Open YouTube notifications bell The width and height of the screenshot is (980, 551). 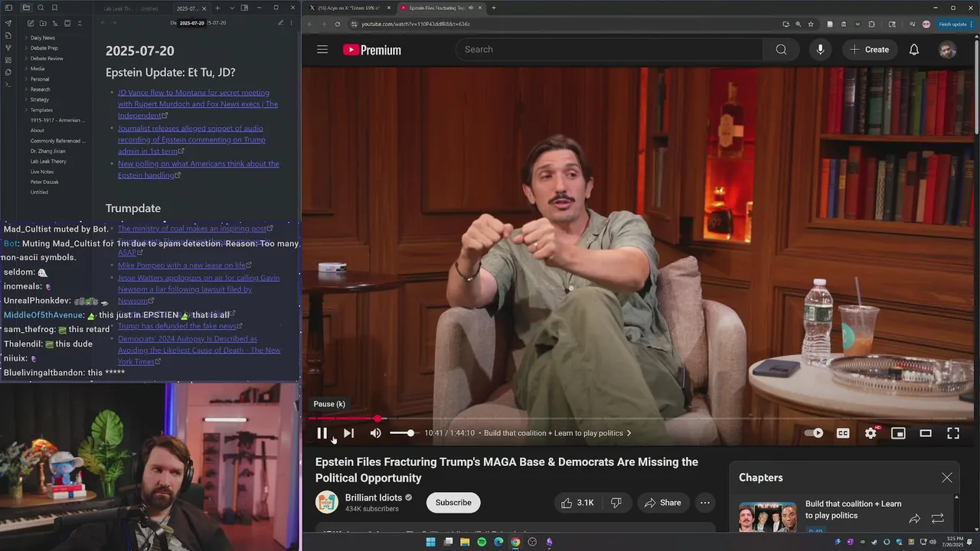914,50
